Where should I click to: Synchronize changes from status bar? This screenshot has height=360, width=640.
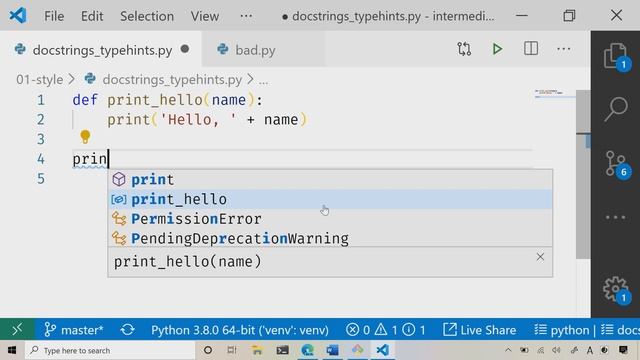(127, 330)
